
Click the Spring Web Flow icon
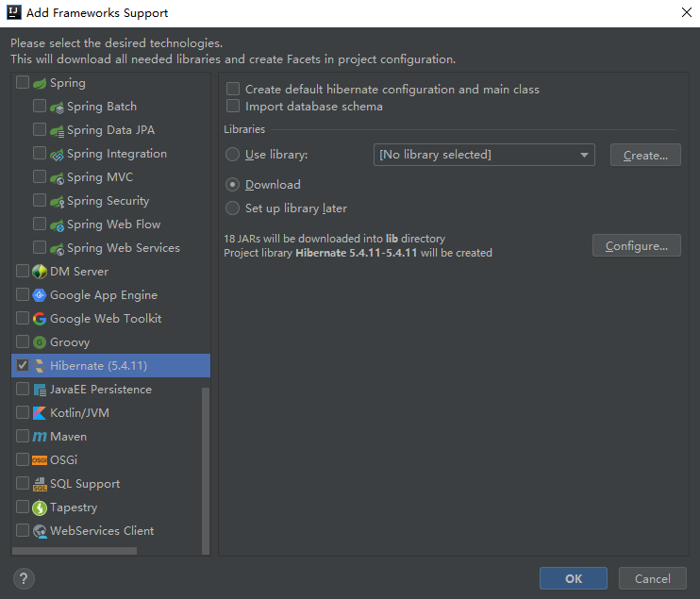click(58, 225)
